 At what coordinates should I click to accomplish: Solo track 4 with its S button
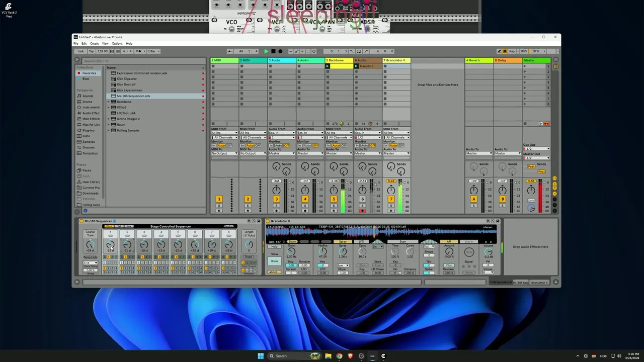[305, 206]
